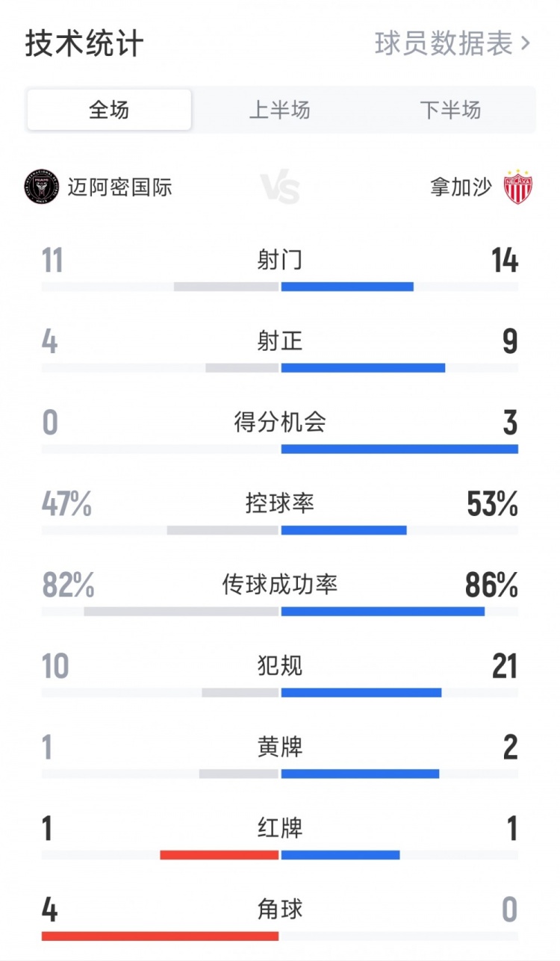Viewport: 560px width, 961px height.
Task: Click the red 角球 corner stat bar
Action: (x=161, y=933)
